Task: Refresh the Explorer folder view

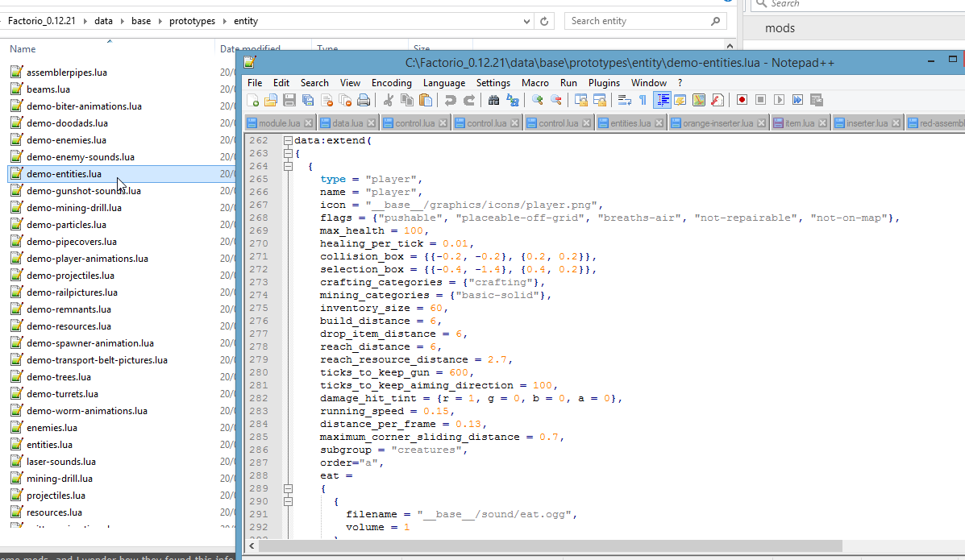Action: 544,21
